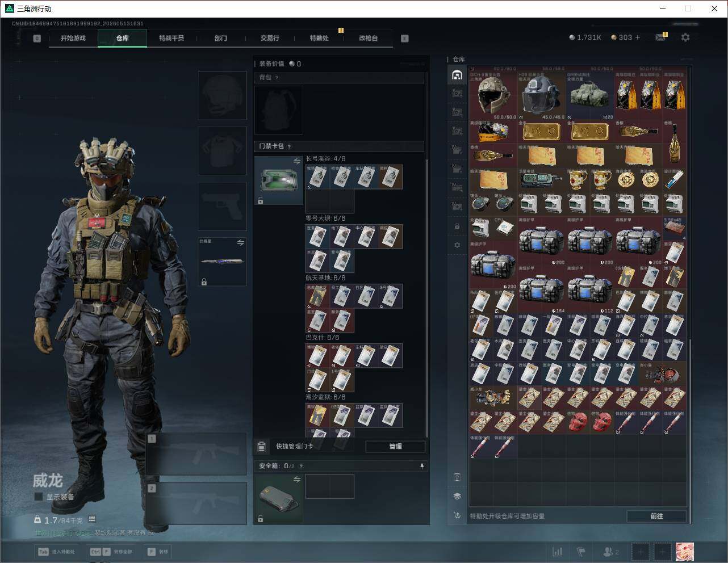Open the settings gear in the top bar
This screenshot has width=728, height=563.
click(x=685, y=37)
